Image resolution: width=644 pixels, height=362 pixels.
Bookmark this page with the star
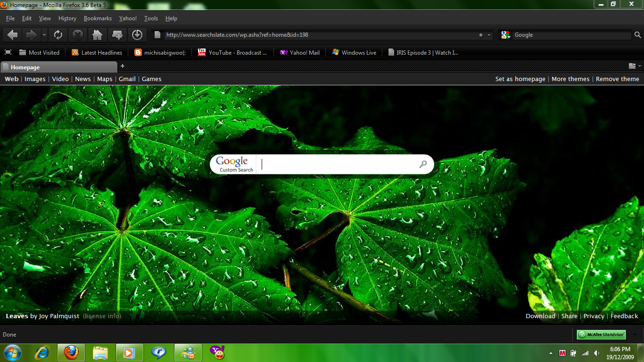click(481, 35)
